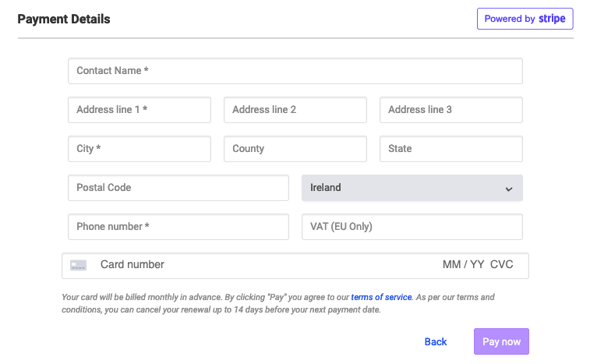The width and height of the screenshot is (590, 364).
Task: Focus the State input field
Action: (x=450, y=149)
